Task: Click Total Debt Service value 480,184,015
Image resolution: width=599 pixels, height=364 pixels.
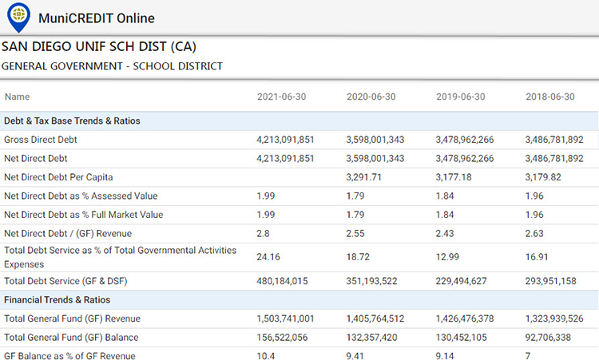Action: [282, 281]
